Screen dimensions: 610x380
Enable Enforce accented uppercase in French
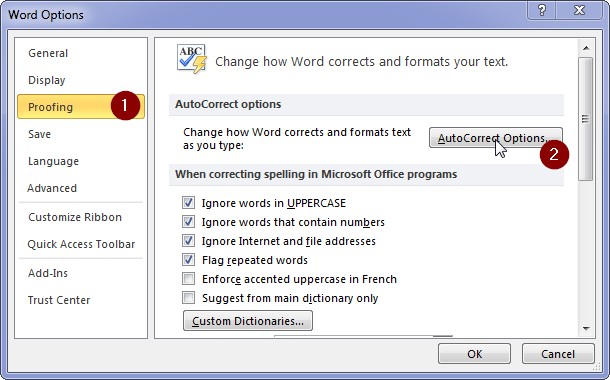(189, 279)
